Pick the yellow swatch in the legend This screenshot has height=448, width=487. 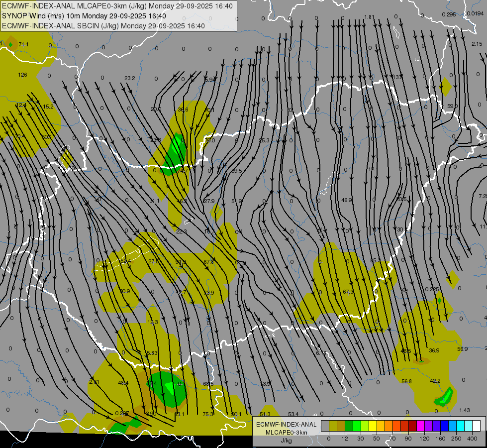(373, 426)
